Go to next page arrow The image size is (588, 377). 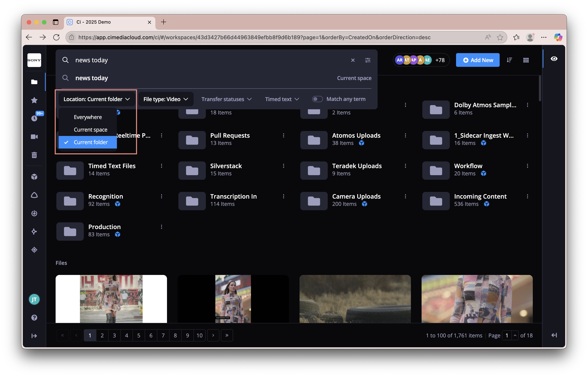(213, 335)
